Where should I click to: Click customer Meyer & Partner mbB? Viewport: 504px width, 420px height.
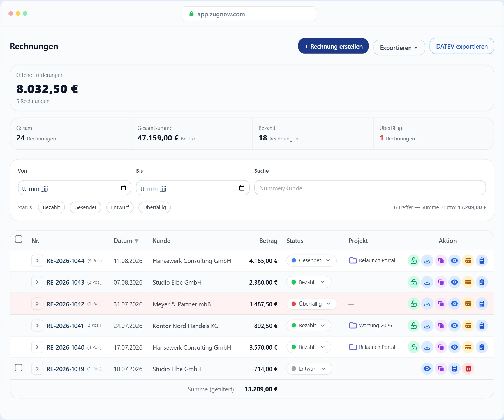point(182,304)
